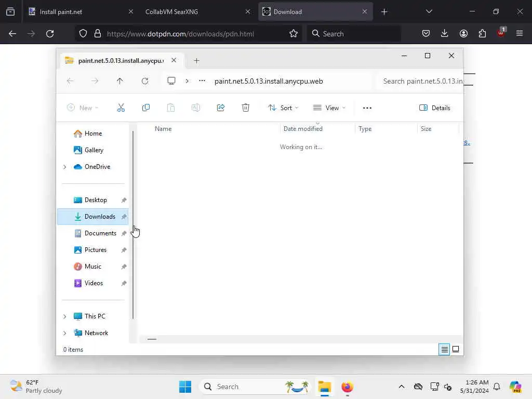Click the Save to Pocket icon
The width and height of the screenshot is (532, 399).
[x=426, y=33]
